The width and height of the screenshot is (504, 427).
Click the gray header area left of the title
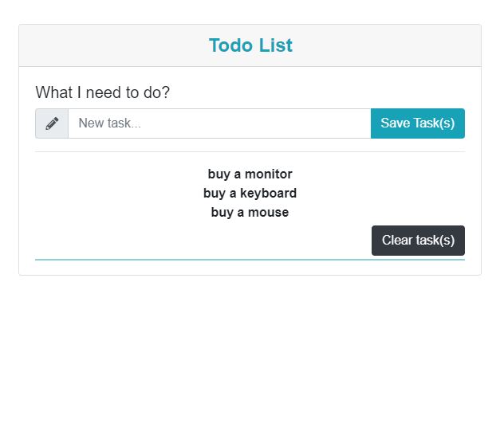[x=112, y=45]
